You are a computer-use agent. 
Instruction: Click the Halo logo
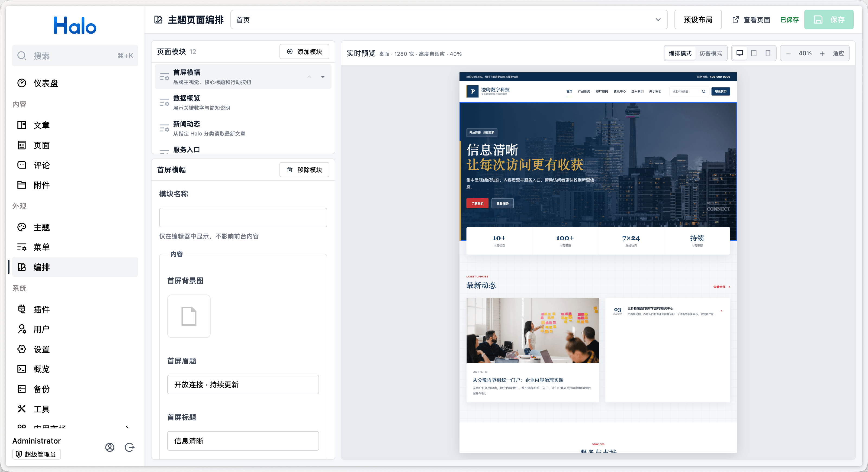(x=75, y=25)
